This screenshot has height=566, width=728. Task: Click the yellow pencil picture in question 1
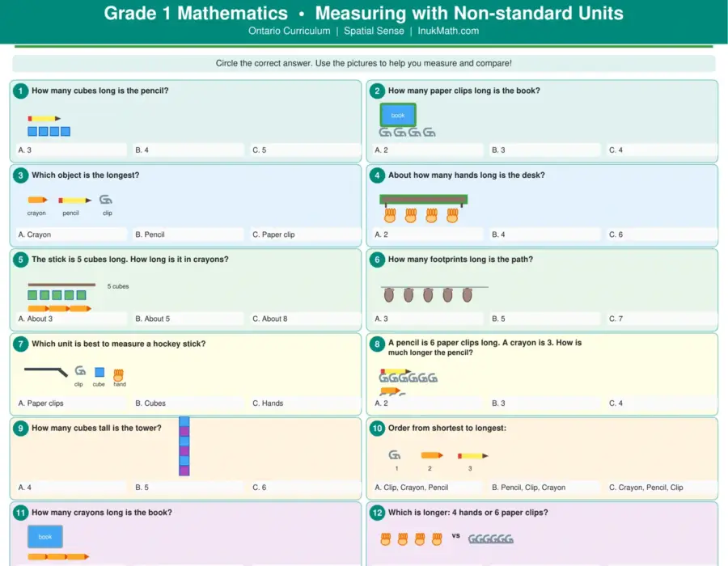[x=44, y=119]
